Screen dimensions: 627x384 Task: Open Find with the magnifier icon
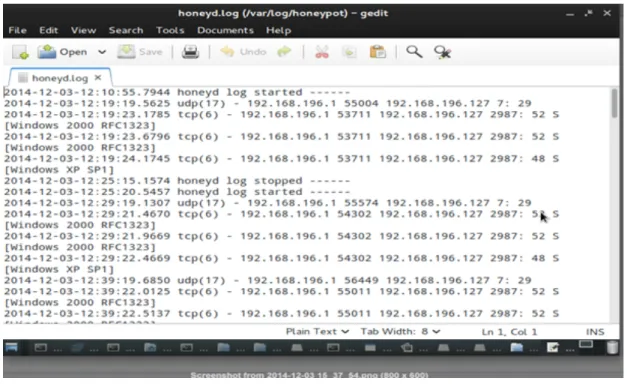(x=414, y=52)
